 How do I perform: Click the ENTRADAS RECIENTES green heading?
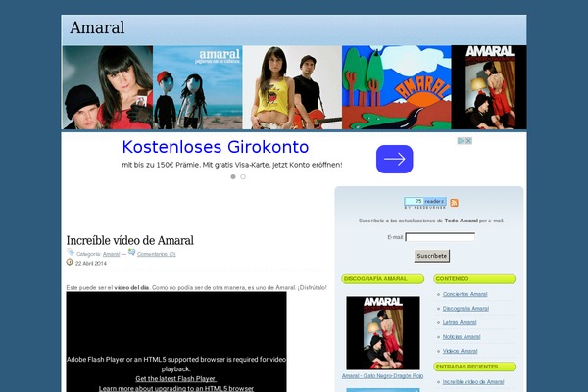(x=474, y=367)
